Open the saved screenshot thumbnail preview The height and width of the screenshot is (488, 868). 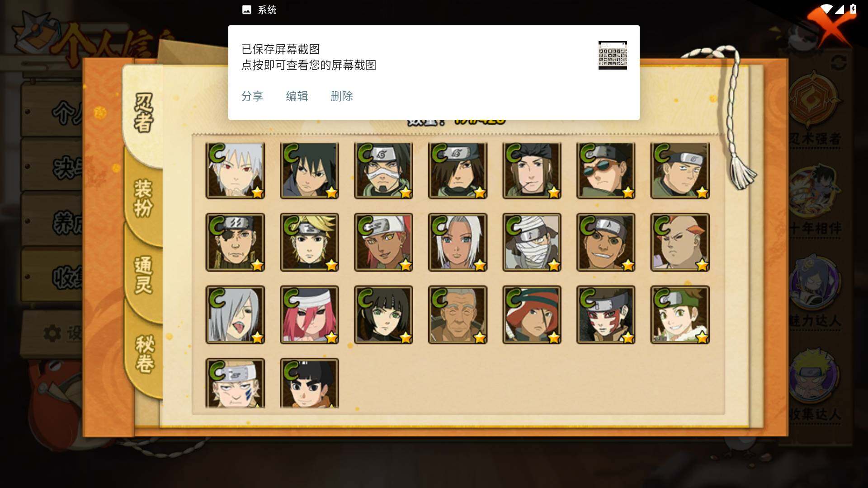[x=613, y=55]
